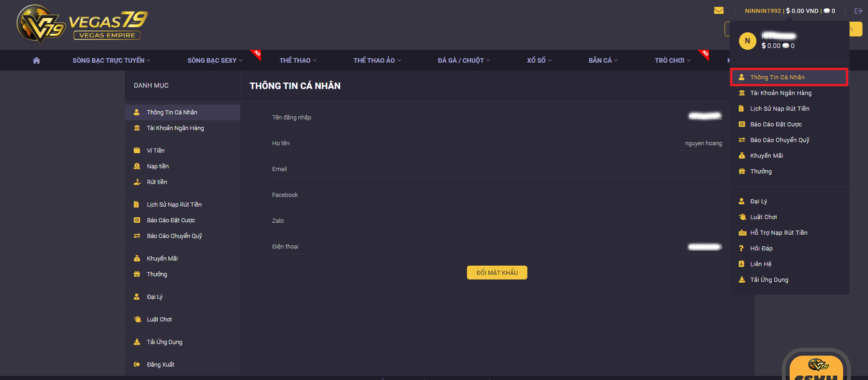868x380 pixels.
Task: Expand the THỂ THAO menu
Action: [298, 60]
